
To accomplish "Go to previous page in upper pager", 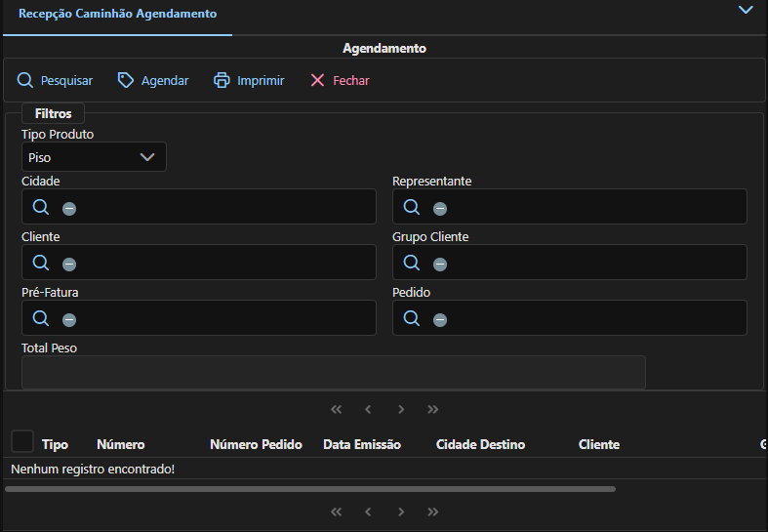I will (x=368, y=409).
